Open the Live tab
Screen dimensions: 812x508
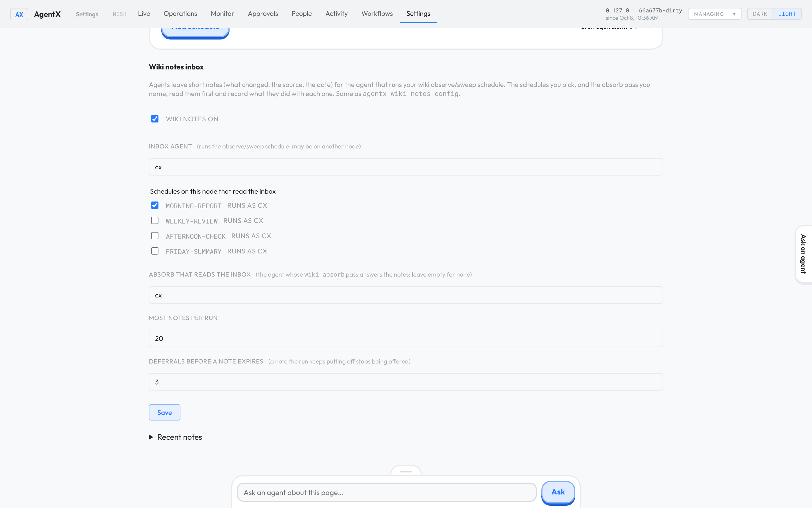(x=144, y=14)
